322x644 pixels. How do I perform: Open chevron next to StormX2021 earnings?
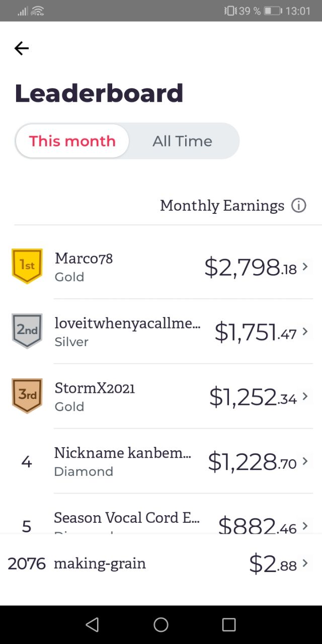tap(305, 396)
